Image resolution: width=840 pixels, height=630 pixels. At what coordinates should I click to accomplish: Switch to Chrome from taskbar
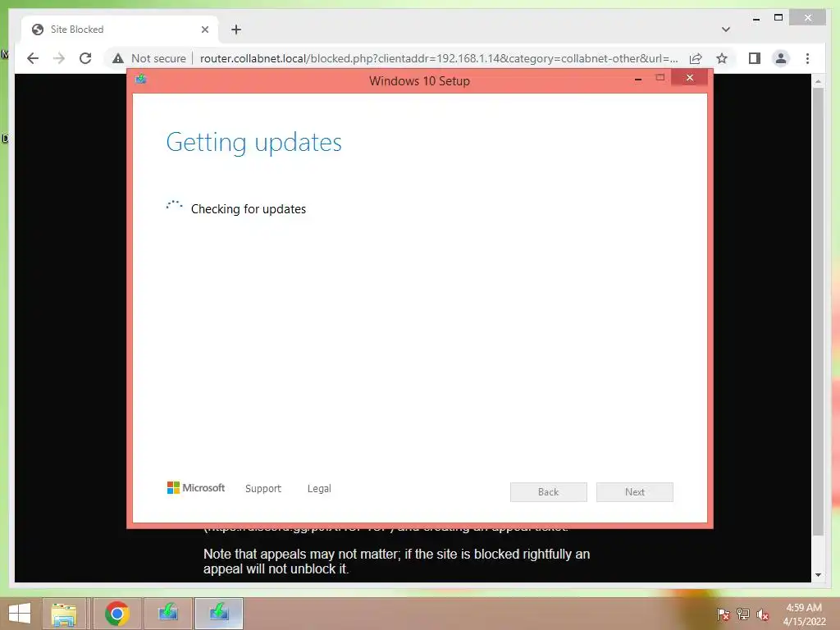117,614
